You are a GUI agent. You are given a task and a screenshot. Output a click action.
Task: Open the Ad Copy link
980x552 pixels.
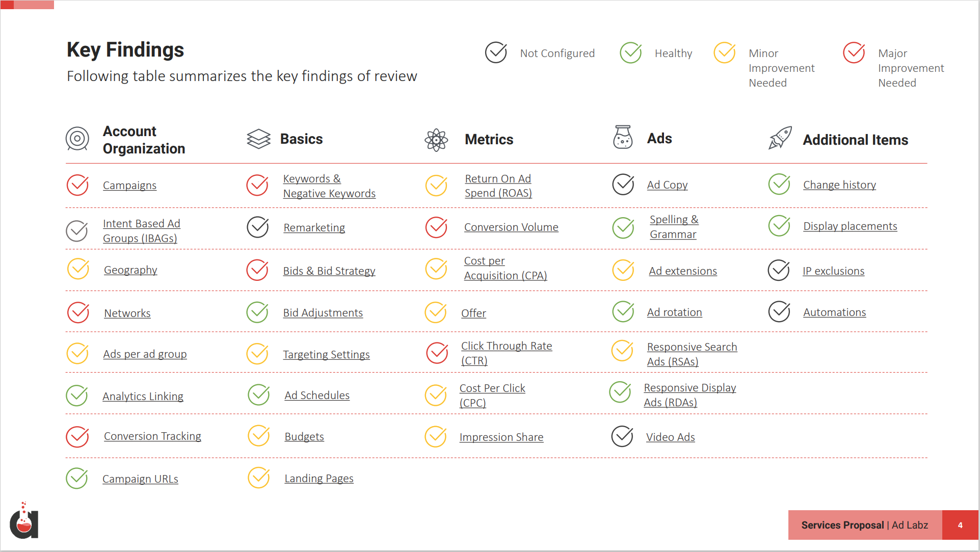667,185
